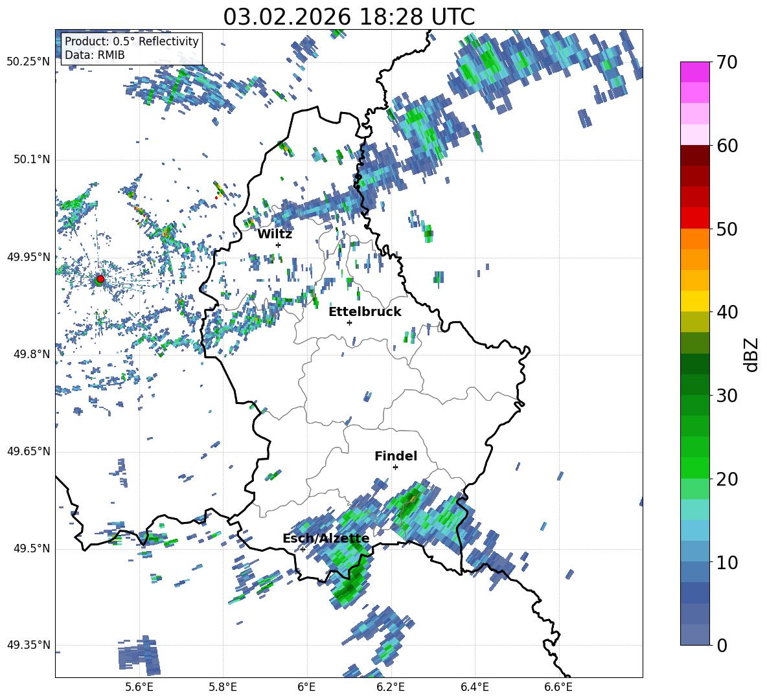Click the cyan colorbar segment above 10

[x=694, y=530]
